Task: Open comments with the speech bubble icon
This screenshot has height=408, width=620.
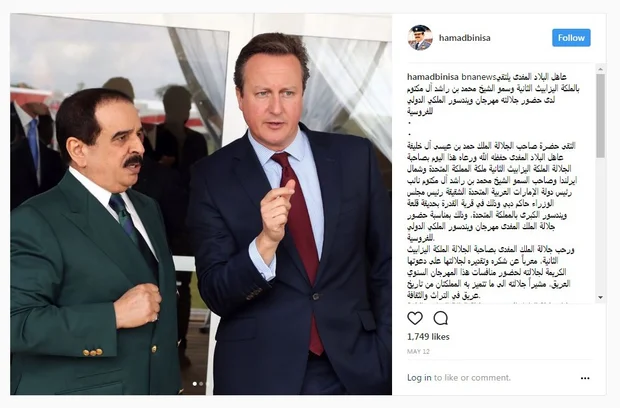Action: [x=440, y=318]
